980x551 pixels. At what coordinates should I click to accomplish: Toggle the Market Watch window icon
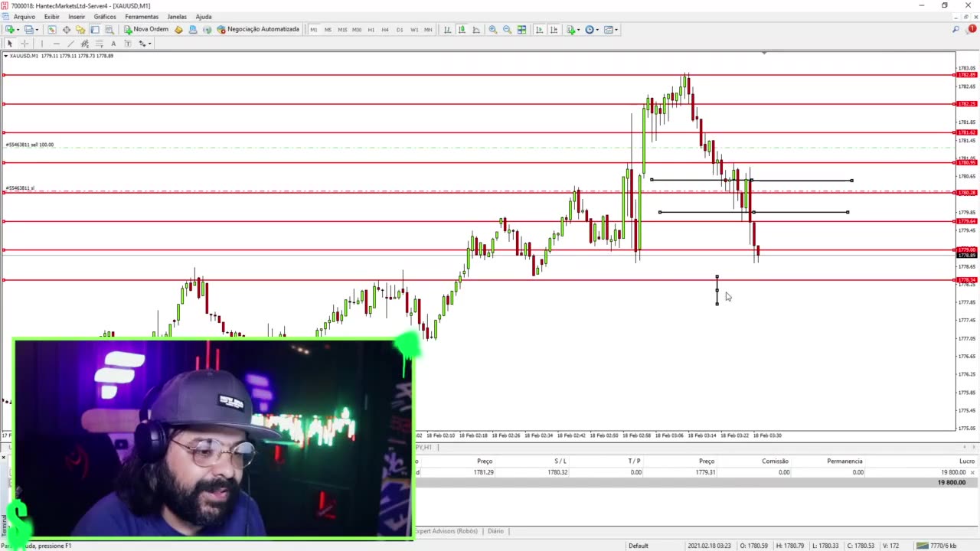click(52, 30)
